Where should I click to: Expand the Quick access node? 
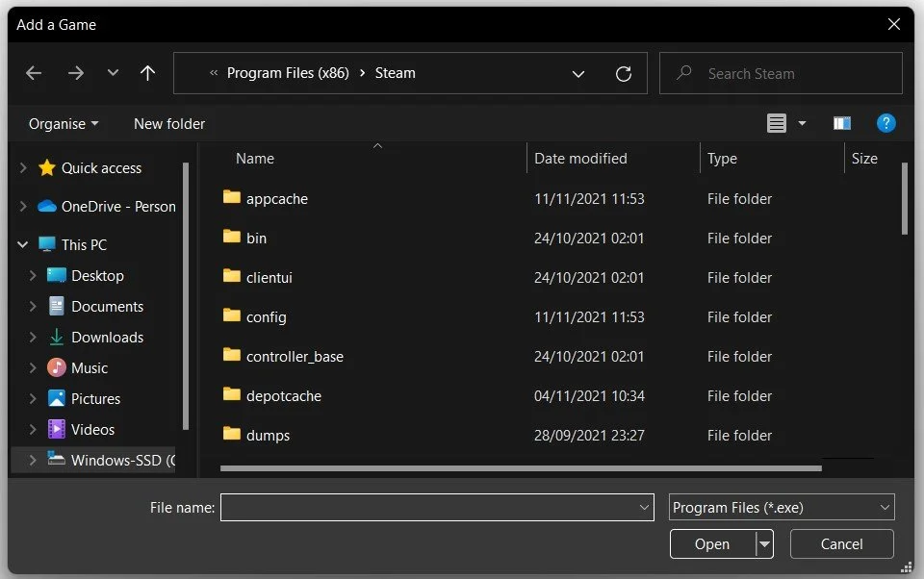tap(23, 168)
